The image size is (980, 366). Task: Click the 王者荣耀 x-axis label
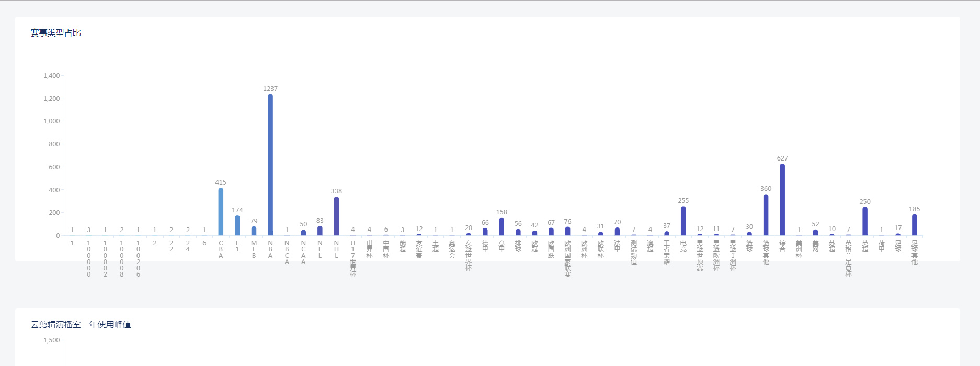click(667, 252)
